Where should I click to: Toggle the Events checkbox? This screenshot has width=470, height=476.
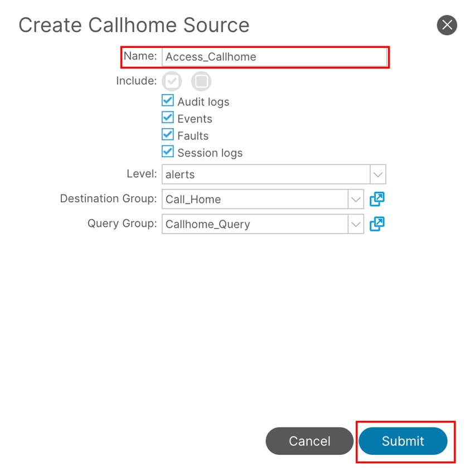click(x=168, y=118)
